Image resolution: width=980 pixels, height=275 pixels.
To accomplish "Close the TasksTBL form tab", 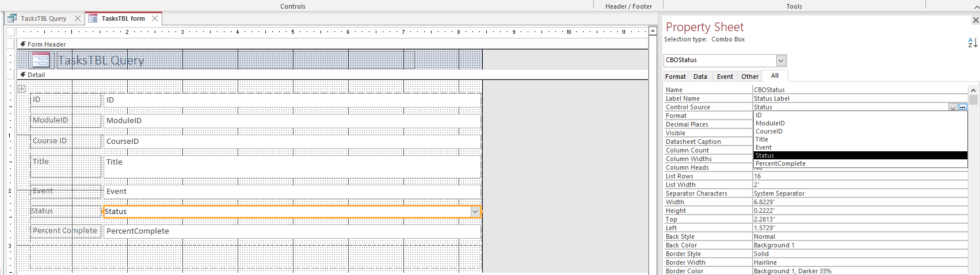I will pyautogui.click(x=155, y=18).
